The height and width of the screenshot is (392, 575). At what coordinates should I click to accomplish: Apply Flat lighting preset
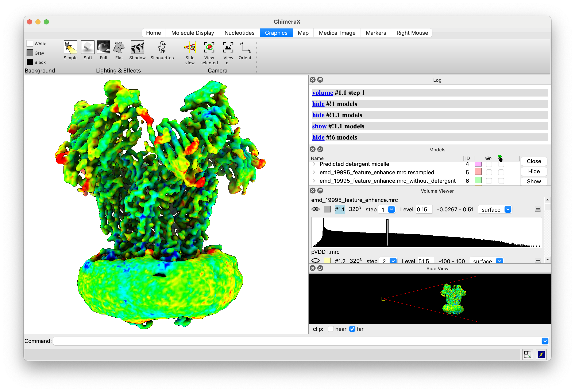(119, 50)
